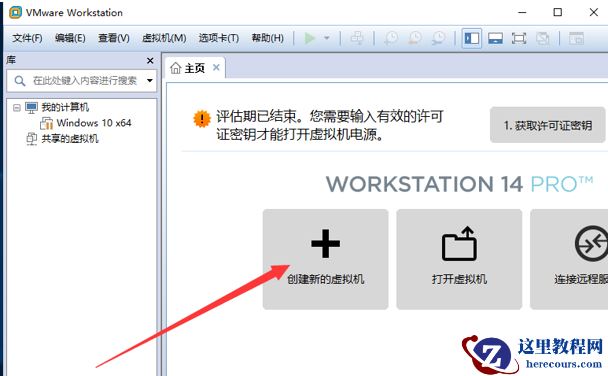
Task: Click the 连接远程服务器 tile
Action: point(569,259)
